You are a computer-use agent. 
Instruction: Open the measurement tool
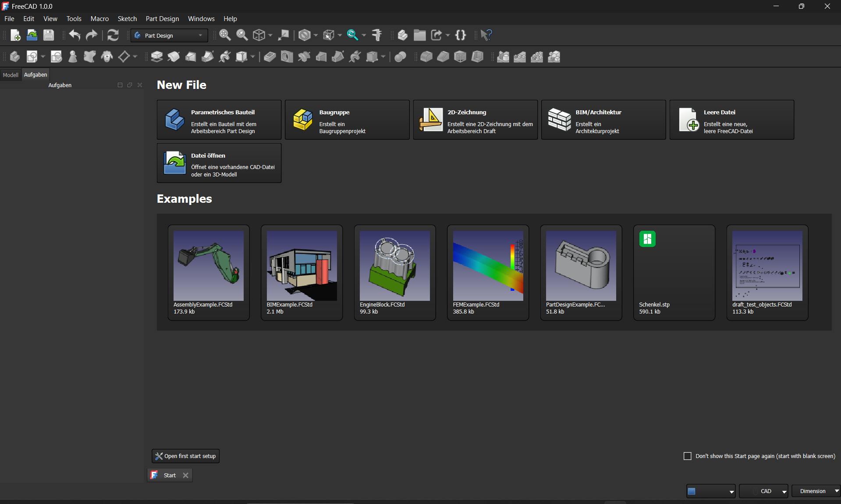377,35
